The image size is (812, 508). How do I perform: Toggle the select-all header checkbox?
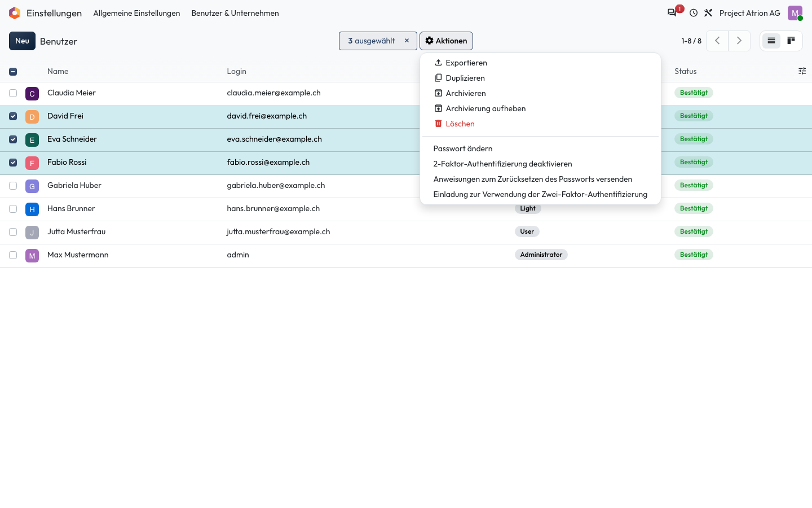pos(13,72)
